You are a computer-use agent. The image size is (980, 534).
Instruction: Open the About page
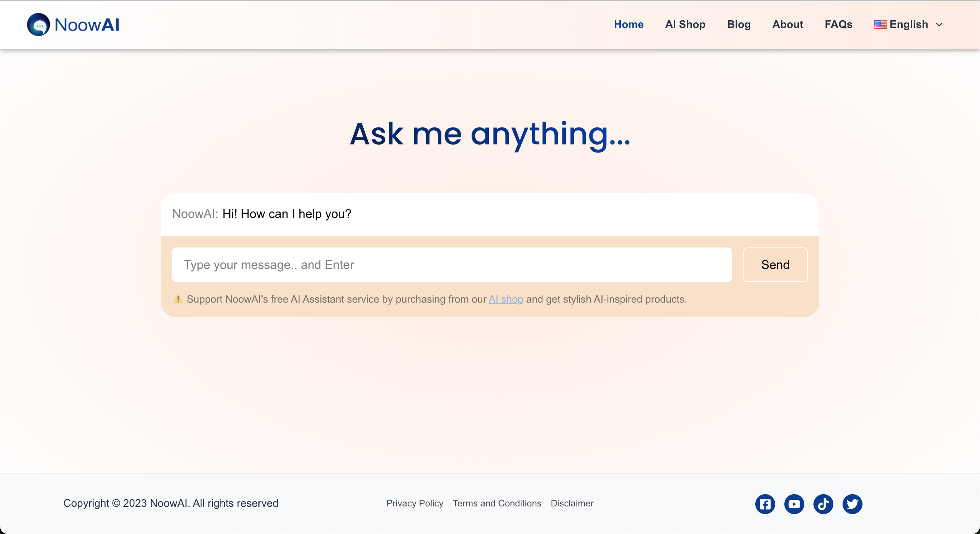point(787,25)
